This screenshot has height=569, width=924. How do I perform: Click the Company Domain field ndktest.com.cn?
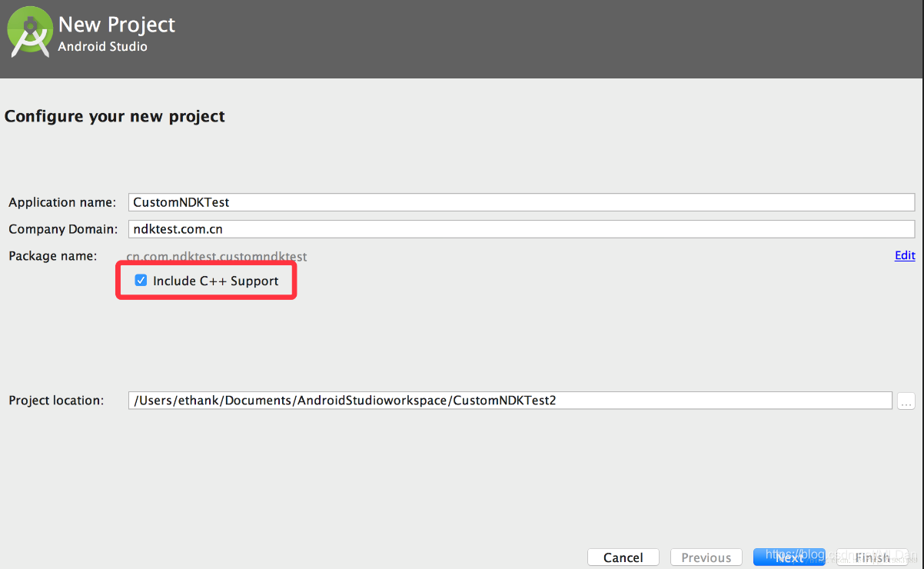(521, 229)
